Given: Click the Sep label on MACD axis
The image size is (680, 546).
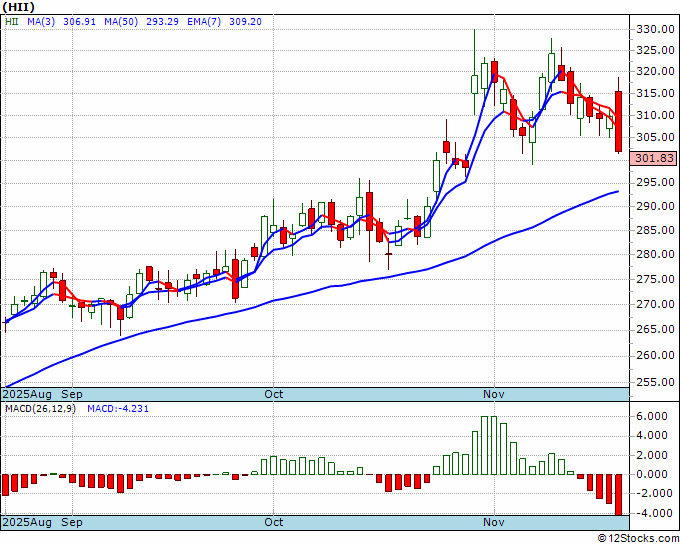Looking at the screenshot, I should click(x=72, y=523).
